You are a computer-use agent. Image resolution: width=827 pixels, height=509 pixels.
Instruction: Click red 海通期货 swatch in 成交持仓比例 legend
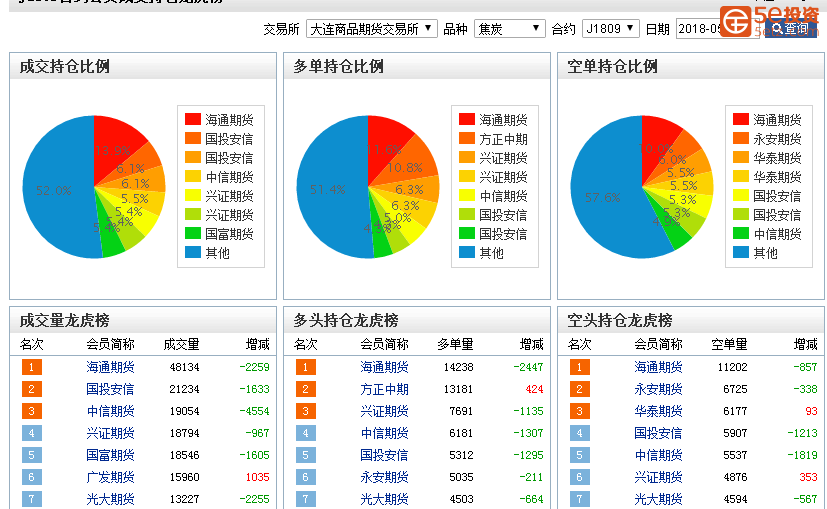coord(193,119)
